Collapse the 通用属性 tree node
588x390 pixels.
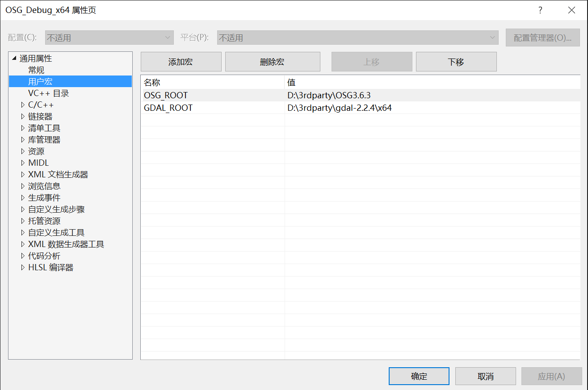[13, 58]
